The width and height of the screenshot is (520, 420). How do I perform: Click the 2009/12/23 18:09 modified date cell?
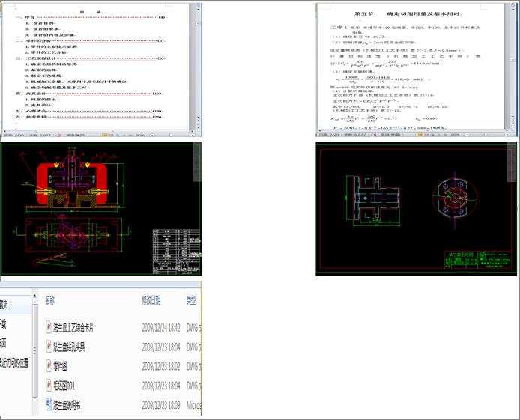click(161, 405)
